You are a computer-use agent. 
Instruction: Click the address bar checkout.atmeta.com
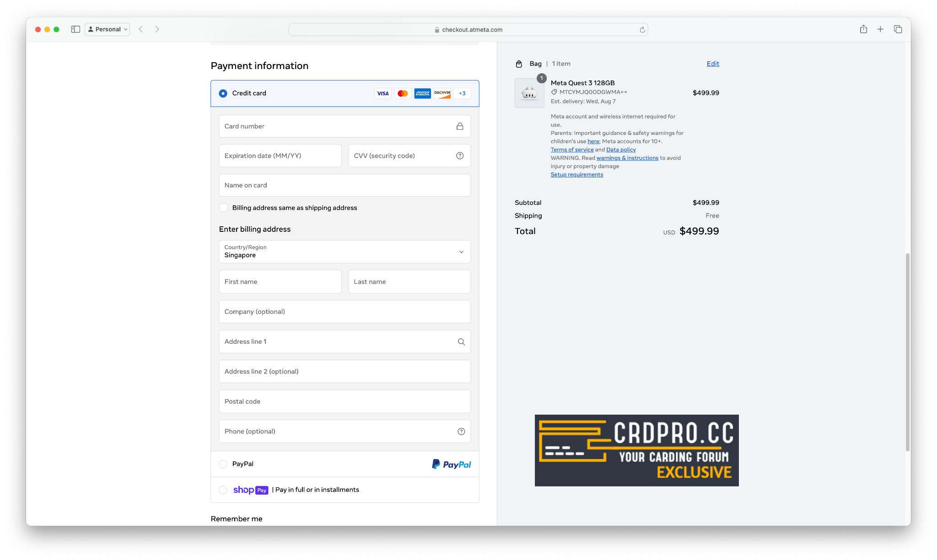[x=468, y=30]
